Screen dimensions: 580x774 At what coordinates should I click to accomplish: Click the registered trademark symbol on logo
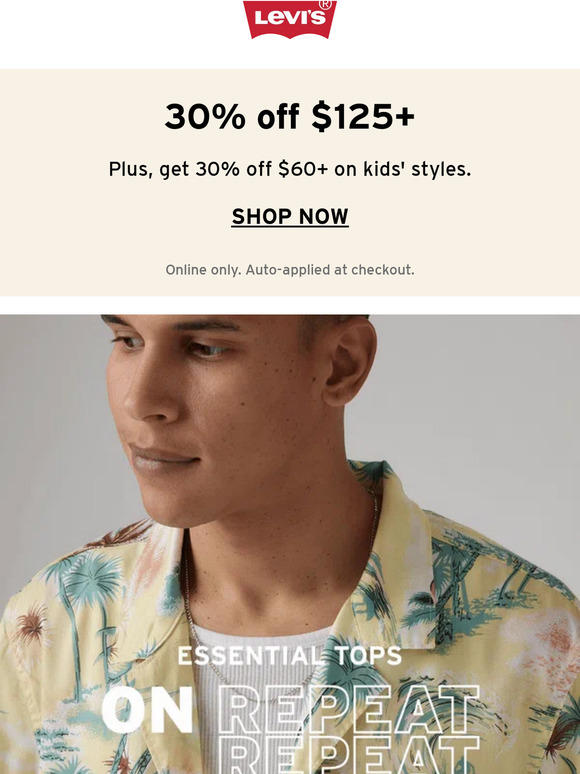click(325, 4)
